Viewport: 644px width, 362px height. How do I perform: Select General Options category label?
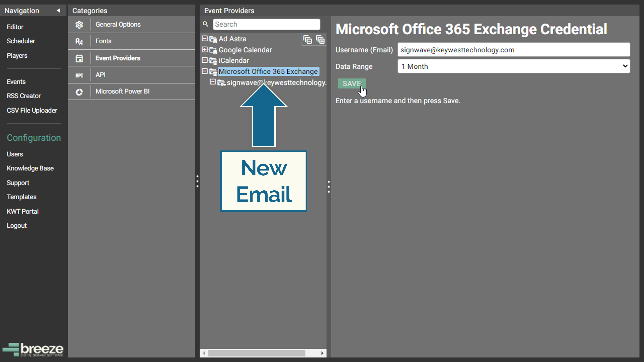(118, 25)
